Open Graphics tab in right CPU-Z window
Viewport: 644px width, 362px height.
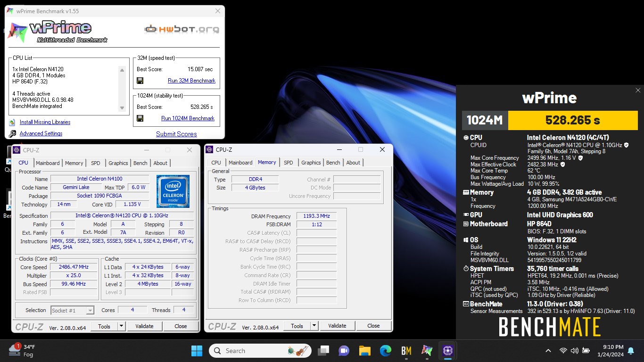click(311, 163)
